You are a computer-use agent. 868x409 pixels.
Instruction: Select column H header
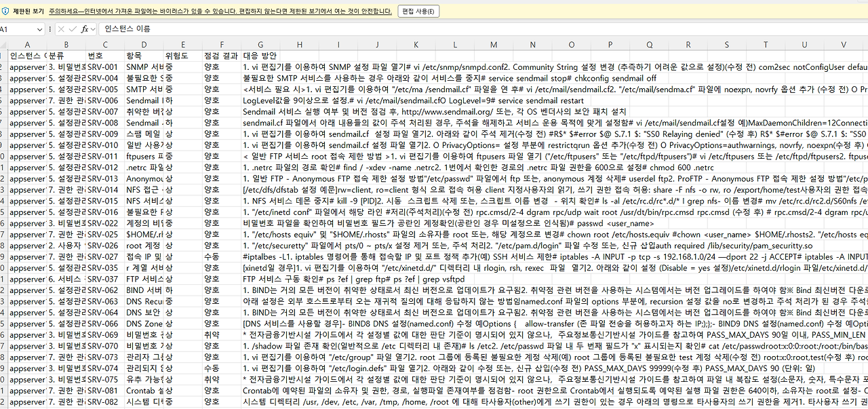point(299,45)
